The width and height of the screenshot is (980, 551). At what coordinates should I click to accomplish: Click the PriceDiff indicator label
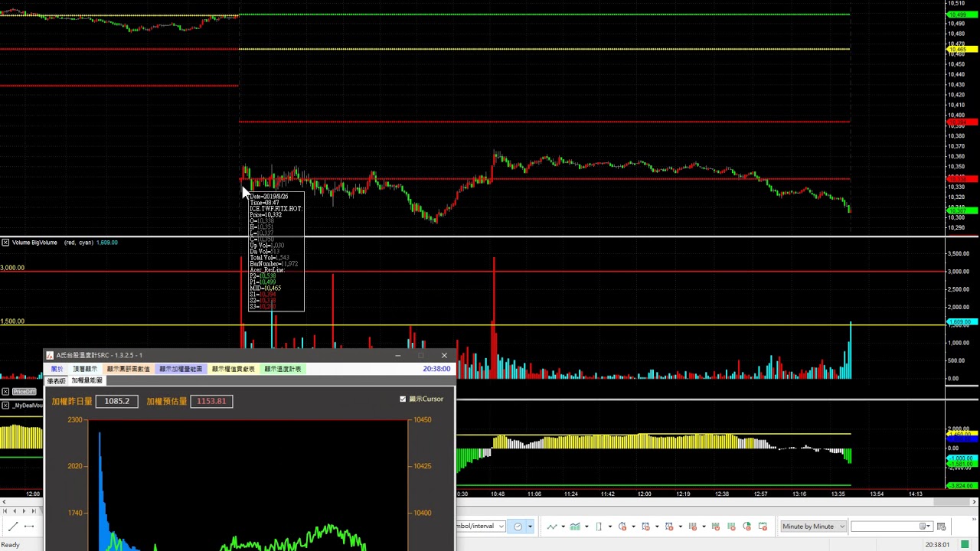coord(23,392)
